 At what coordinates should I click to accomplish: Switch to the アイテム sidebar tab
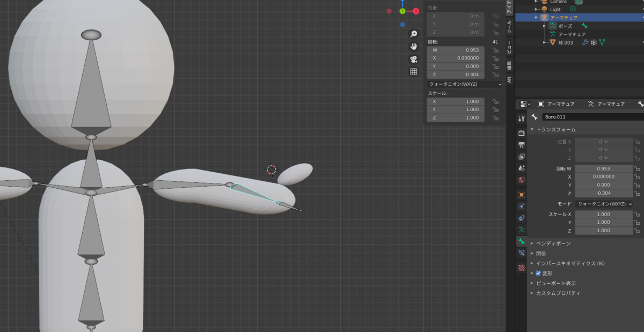pos(509,6)
